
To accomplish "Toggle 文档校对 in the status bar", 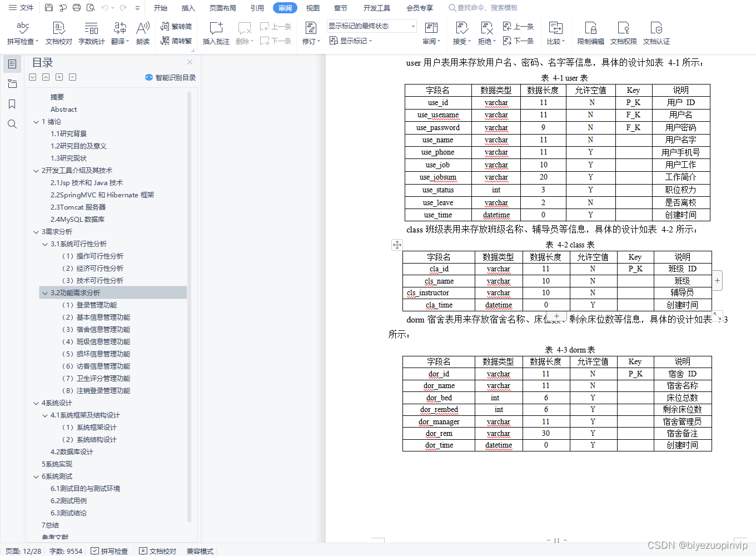I will coord(157,551).
